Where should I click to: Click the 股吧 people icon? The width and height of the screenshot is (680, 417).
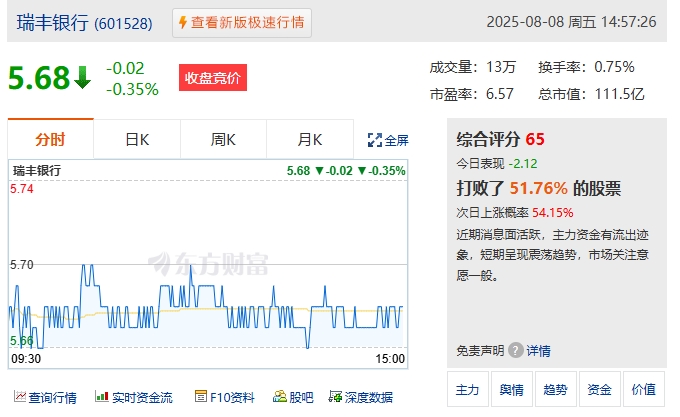(280, 396)
